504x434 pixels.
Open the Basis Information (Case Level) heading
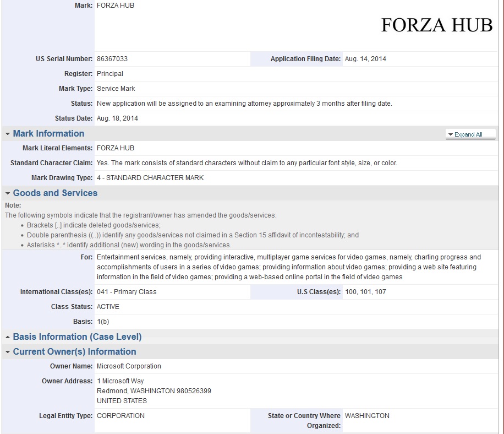coord(77,337)
